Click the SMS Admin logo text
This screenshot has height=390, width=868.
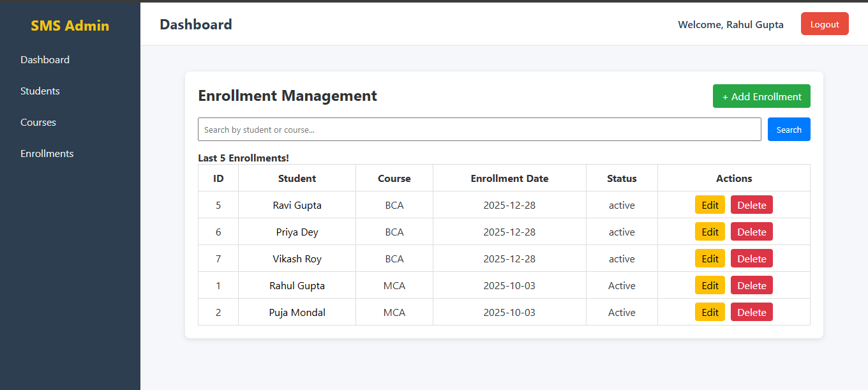(x=70, y=26)
